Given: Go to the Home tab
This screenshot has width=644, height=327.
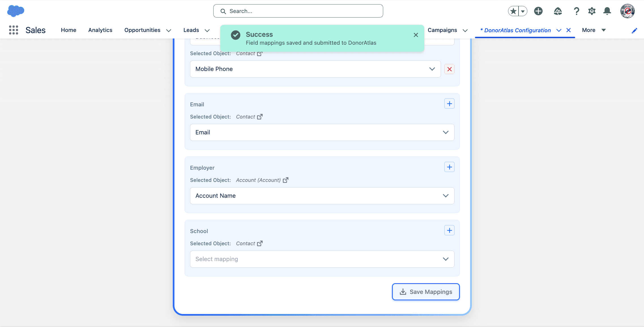Looking at the screenshot, I should [x=68, y=30].
